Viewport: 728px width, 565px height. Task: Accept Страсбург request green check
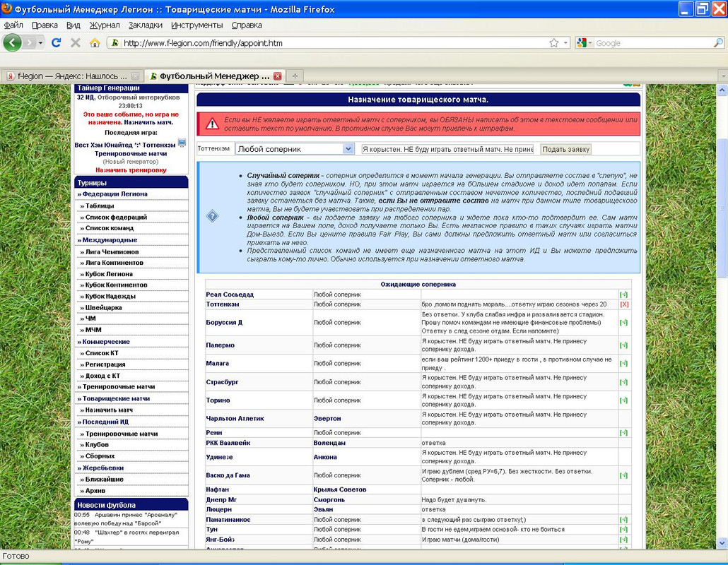pyautogui.click(x=623, y=382)
